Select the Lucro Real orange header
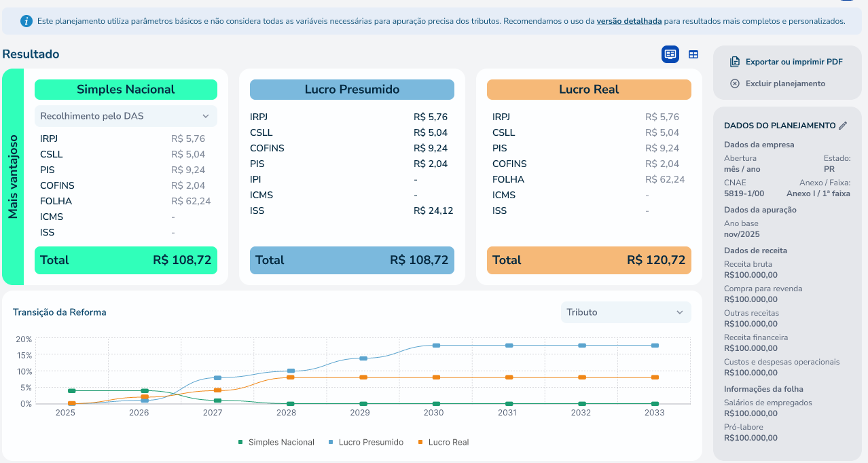This screenshot has height=463, width=868. [589, 90]
